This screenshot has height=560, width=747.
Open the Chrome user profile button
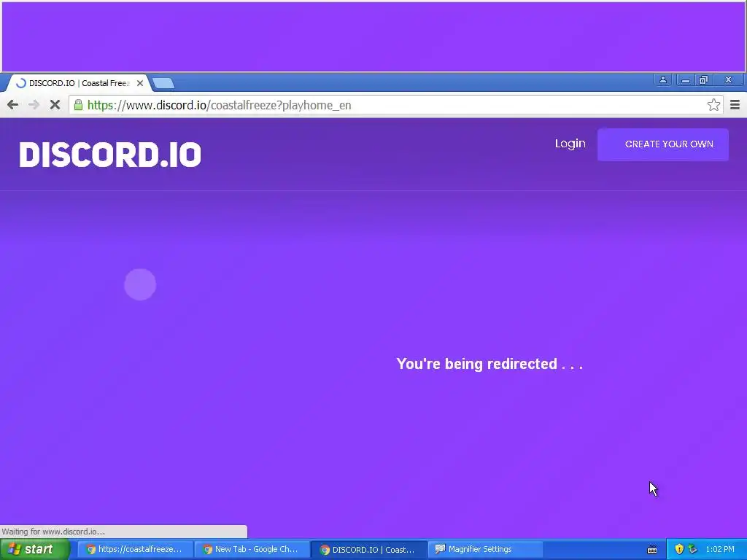tap(662, 80)
